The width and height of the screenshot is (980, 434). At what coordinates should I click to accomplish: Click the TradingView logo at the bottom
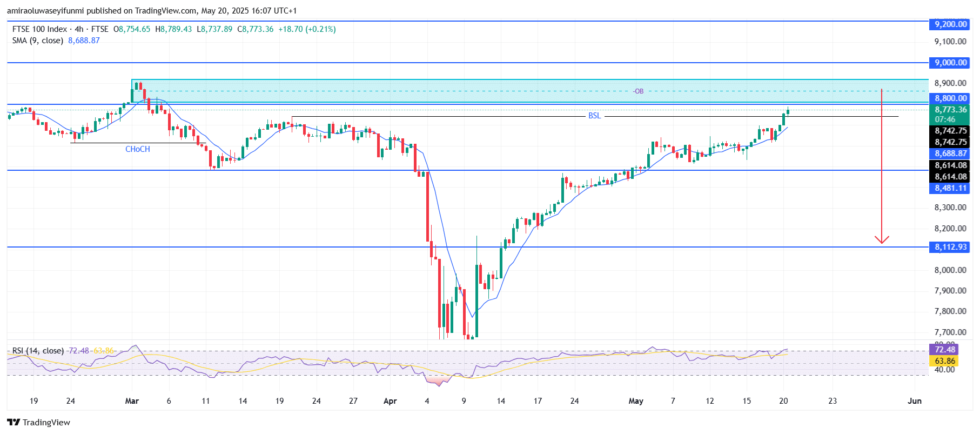coord(38,422)
